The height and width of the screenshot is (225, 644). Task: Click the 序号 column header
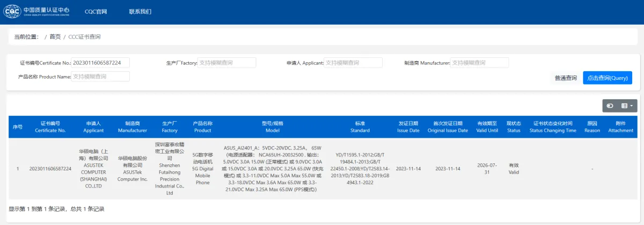click(x=18, y=127)
